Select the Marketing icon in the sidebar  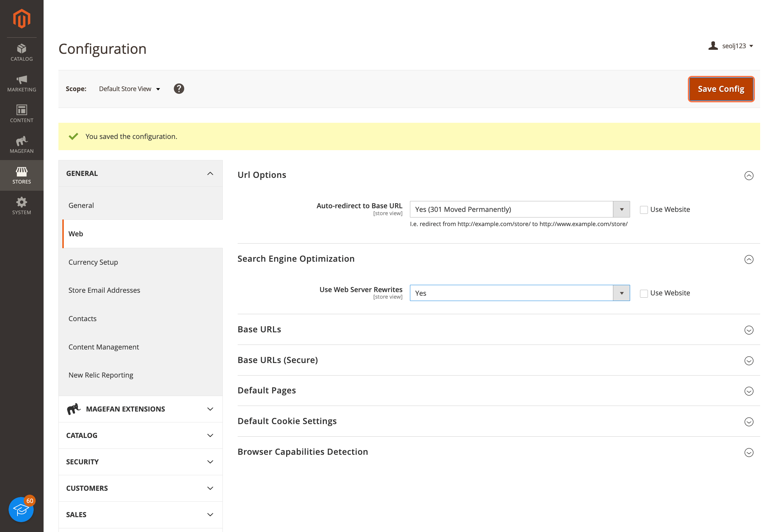click(x=21, y=83)
